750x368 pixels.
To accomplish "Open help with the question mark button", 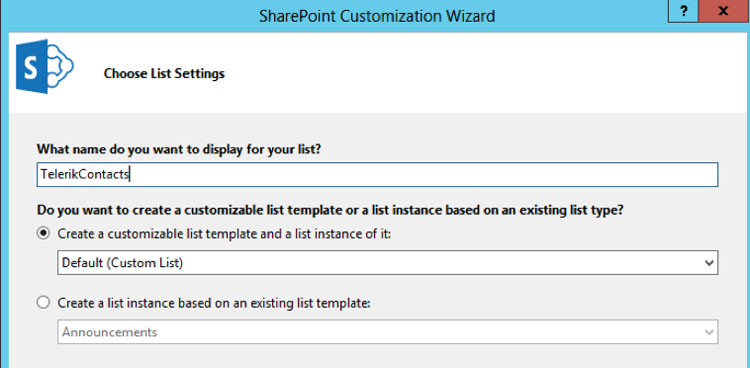I will [x=683, y=11].
